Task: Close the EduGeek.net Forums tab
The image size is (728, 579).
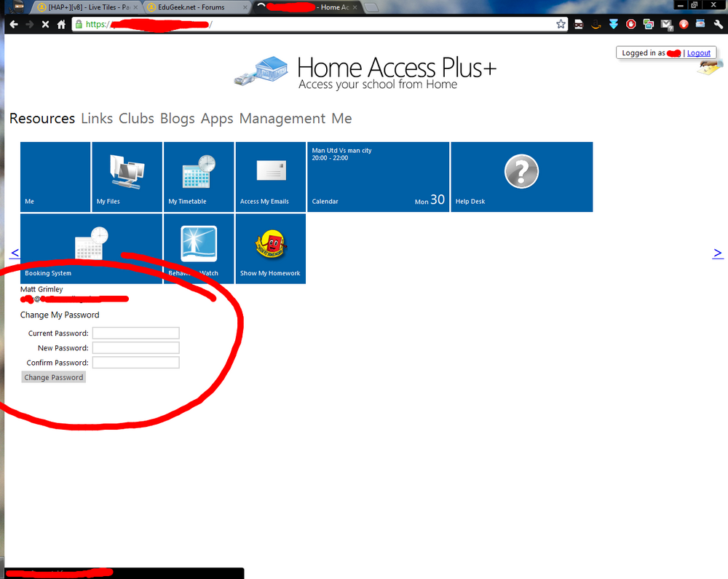Action: pyautogui.click(x=245, y=7)
